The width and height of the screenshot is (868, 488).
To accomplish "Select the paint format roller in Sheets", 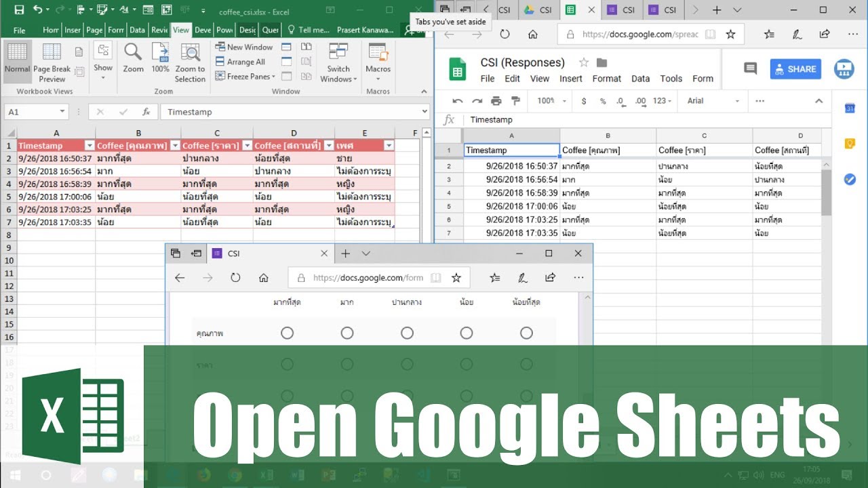I will coord(515,101).
